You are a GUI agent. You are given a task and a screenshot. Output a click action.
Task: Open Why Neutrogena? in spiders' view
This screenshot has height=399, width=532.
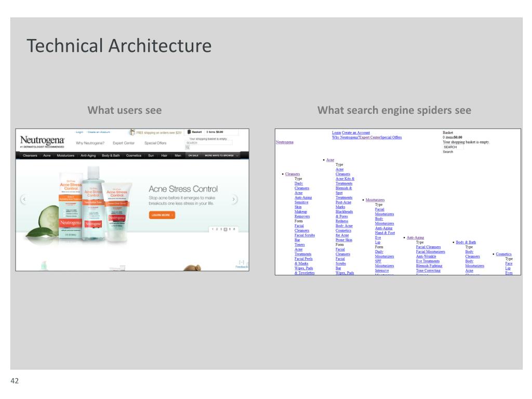pyautogui.click(x=345, y=137)
